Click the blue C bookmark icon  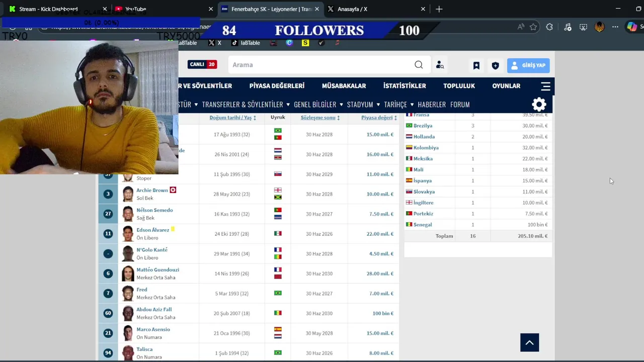289,43
